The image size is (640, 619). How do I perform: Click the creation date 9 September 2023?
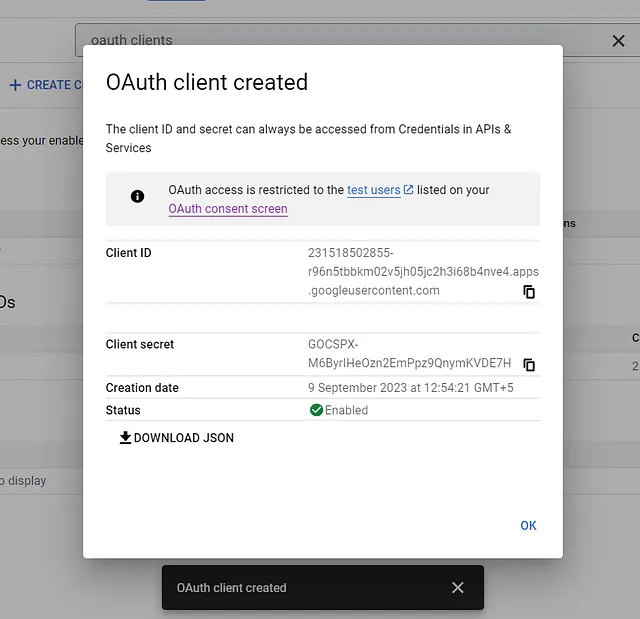tap(411, 388)
